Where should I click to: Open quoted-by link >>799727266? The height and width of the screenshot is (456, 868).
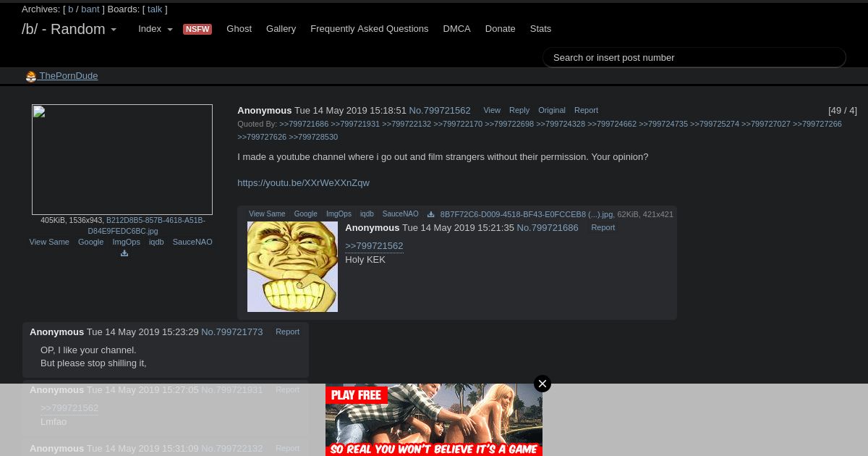coord(817,124)
